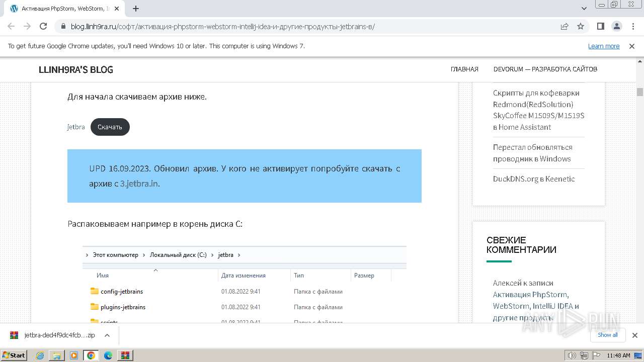Image resolution: width=644 pixels, height=362 pixels.
Task: Open Перестал обновляться проводник в Windows post
Action: (x=533, y=153)
